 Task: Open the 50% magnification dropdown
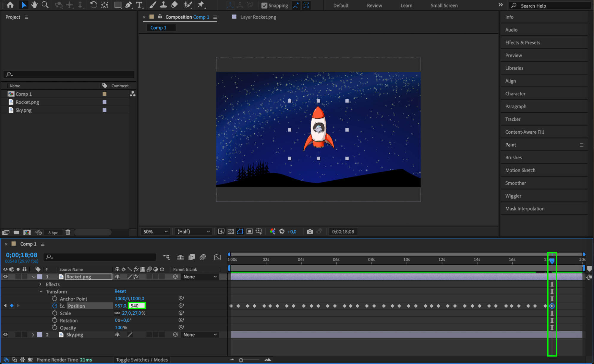pos(155,231)
